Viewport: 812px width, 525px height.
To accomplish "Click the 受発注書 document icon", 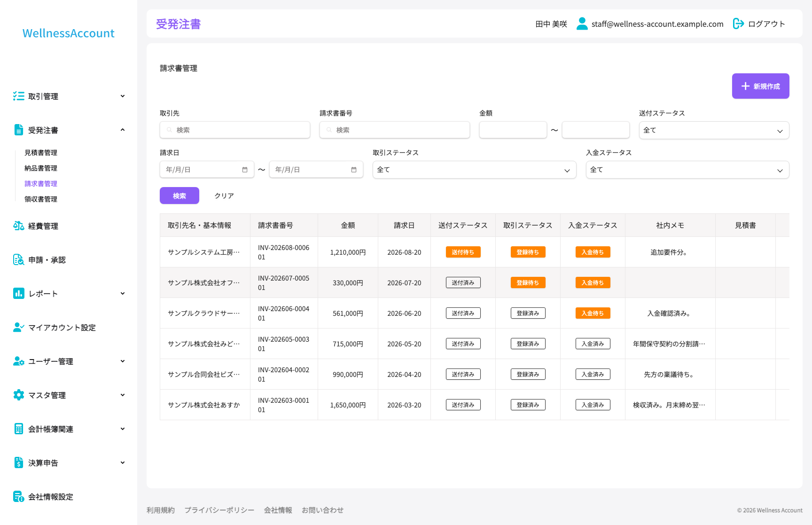I will pos(18,130).
